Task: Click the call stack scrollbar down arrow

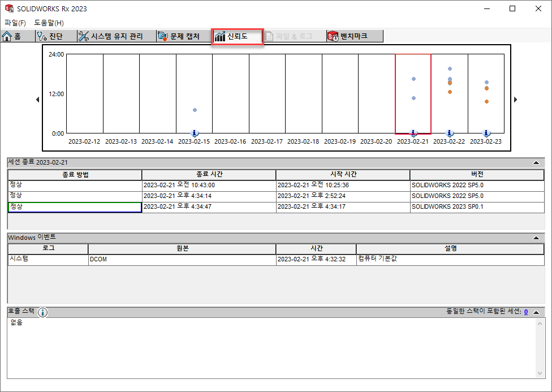Action: pyautogui.click(x=540, y=373)
